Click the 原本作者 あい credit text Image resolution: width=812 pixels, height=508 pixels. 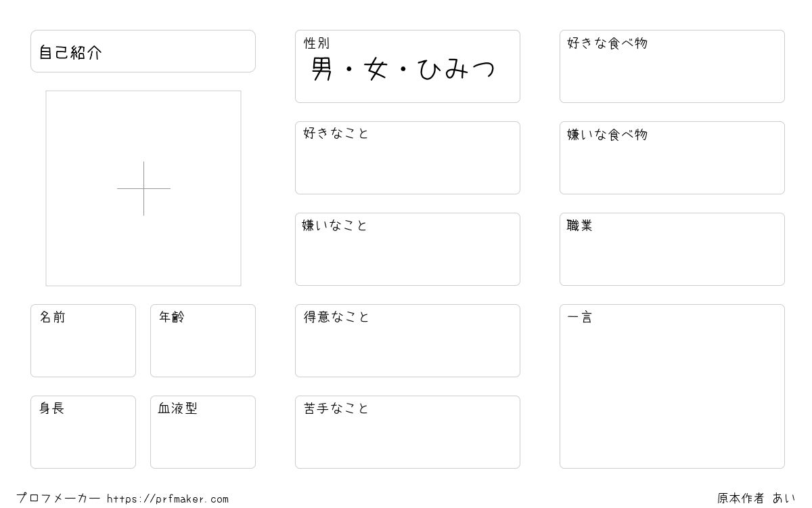[757, 499]
